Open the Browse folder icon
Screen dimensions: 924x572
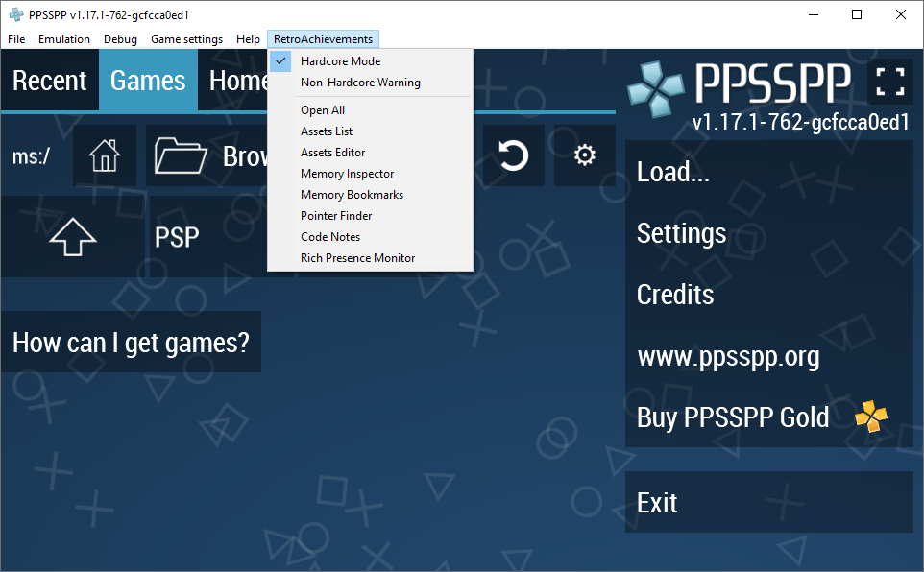click(x=181, y=155)
